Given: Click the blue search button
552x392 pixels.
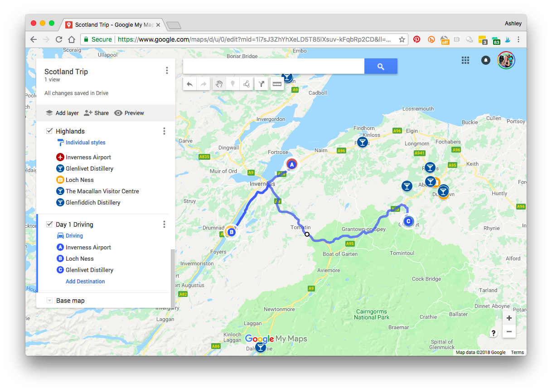Looking at the screenshot, I should (381, 67).
